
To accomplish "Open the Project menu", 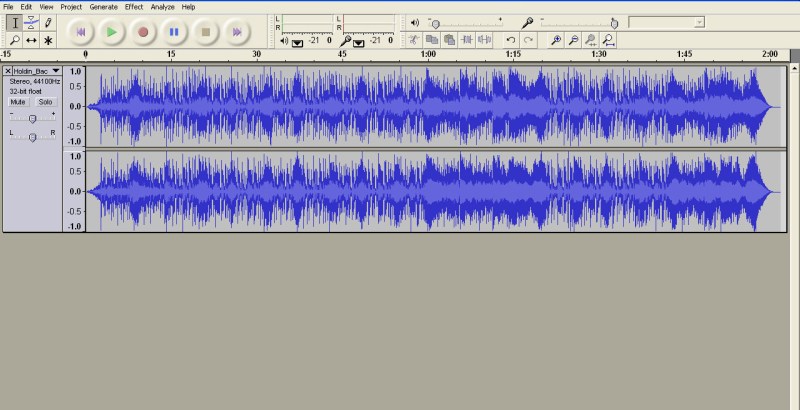I will pos(71,7).
